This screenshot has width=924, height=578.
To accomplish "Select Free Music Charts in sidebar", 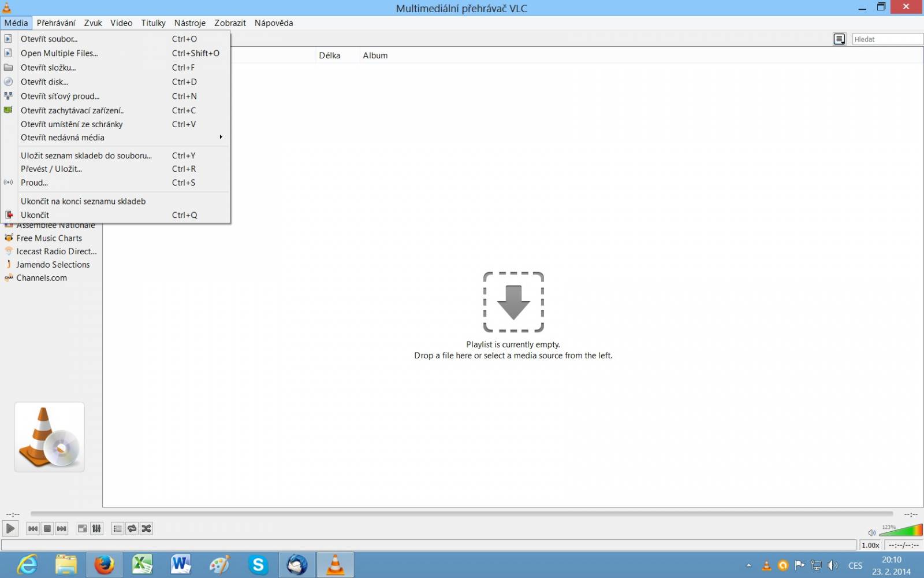I will (x=49, y=238).
